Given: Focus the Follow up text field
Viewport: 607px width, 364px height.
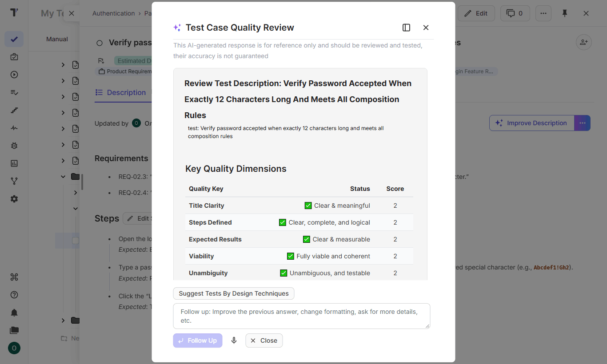Looking at the screenshot, I should [302, 316].
